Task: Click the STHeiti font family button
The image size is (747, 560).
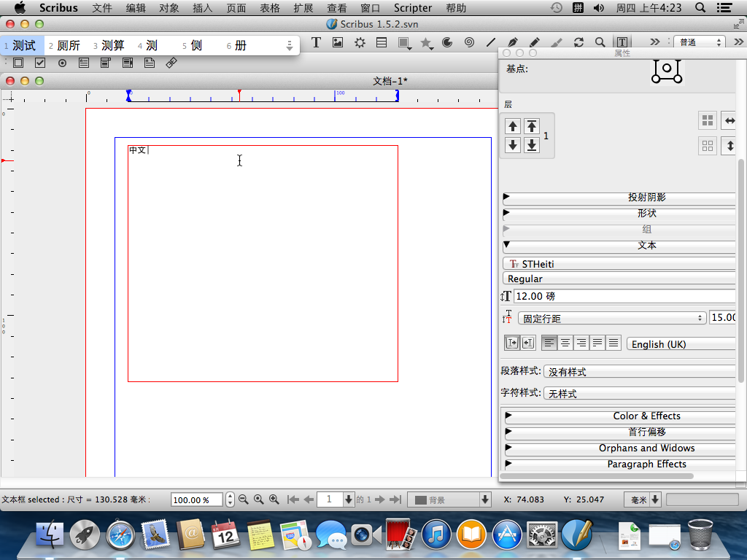Action: (x=619, y=264)
